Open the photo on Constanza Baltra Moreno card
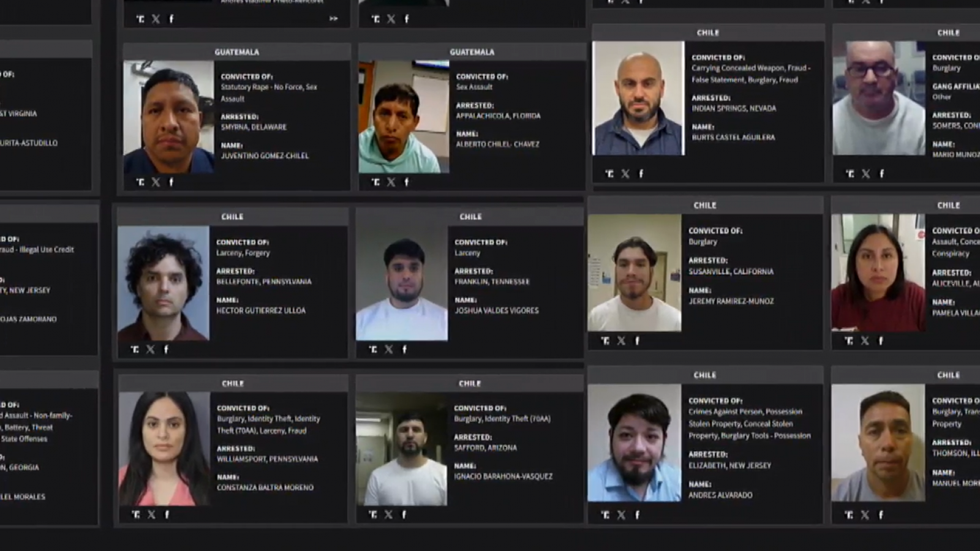Screen dimensions: 980x551 tap(164, 449)
